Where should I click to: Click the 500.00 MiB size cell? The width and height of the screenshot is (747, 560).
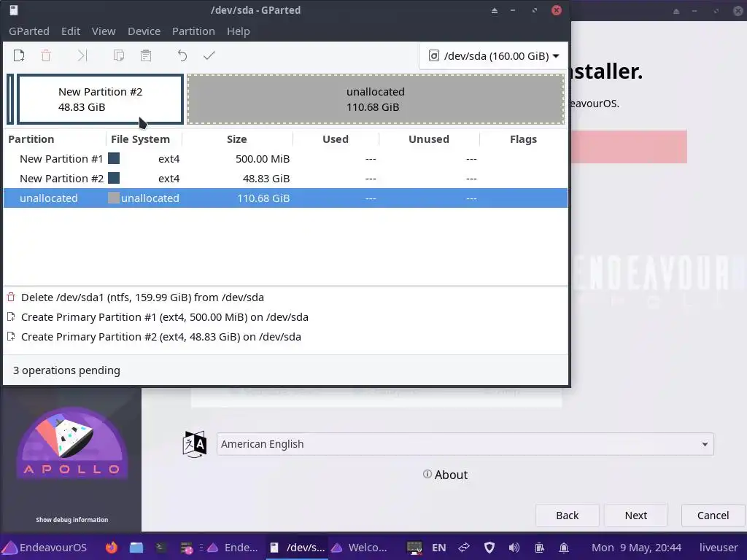coord(263,158)
